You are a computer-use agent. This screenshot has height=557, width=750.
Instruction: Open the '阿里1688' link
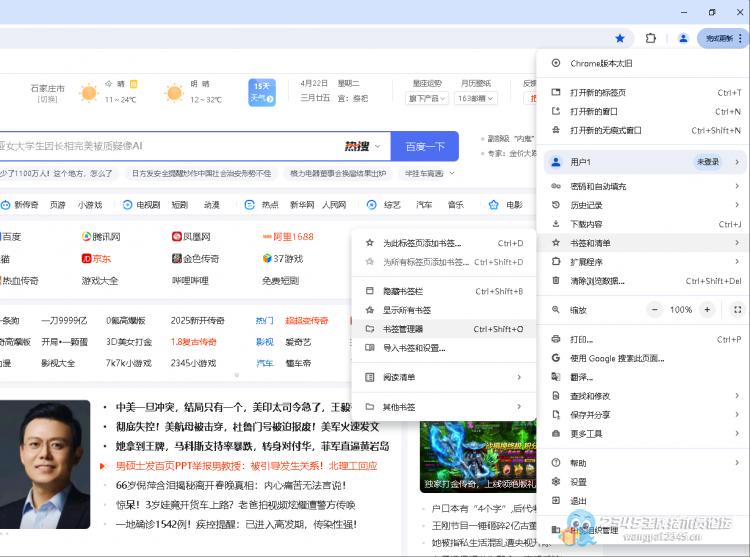[x=288, y=236]
